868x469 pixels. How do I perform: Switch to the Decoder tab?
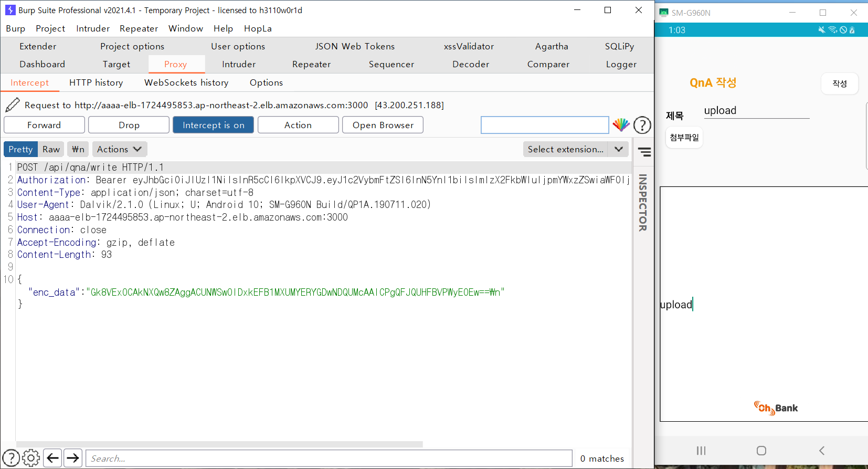(x=471, y=64)
